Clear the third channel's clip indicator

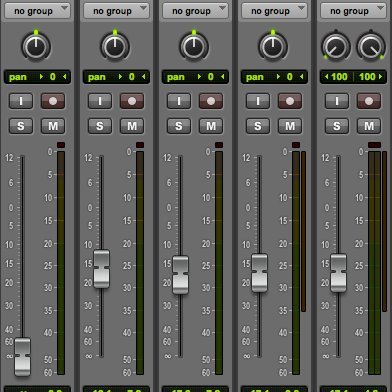[219, 145]
